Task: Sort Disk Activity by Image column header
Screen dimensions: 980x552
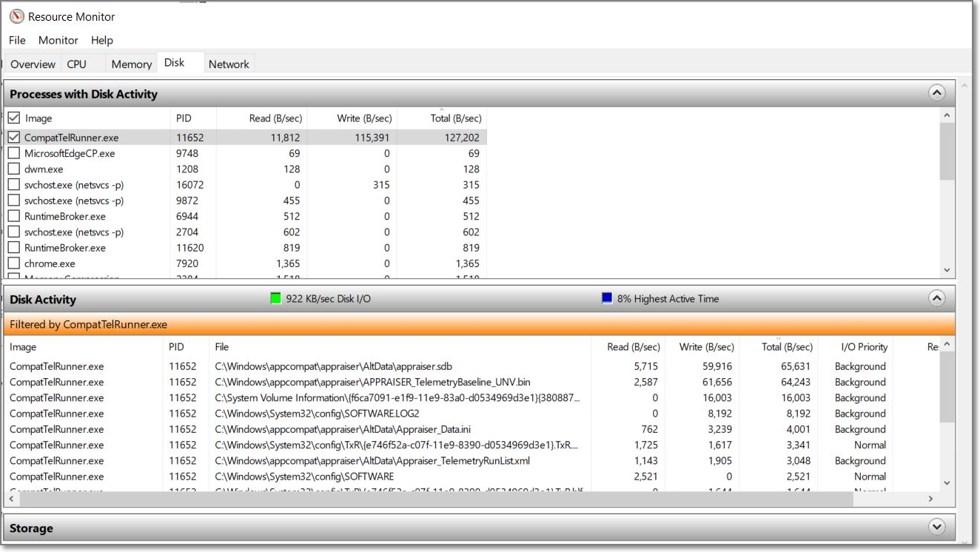Action: tap(84, 347)
